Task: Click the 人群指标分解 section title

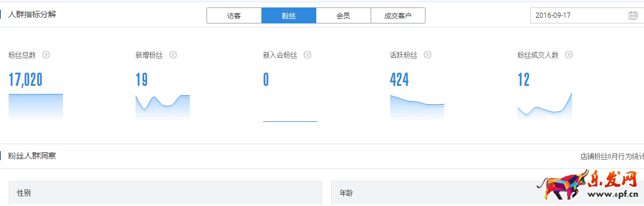Action: [x=32, y=15]
